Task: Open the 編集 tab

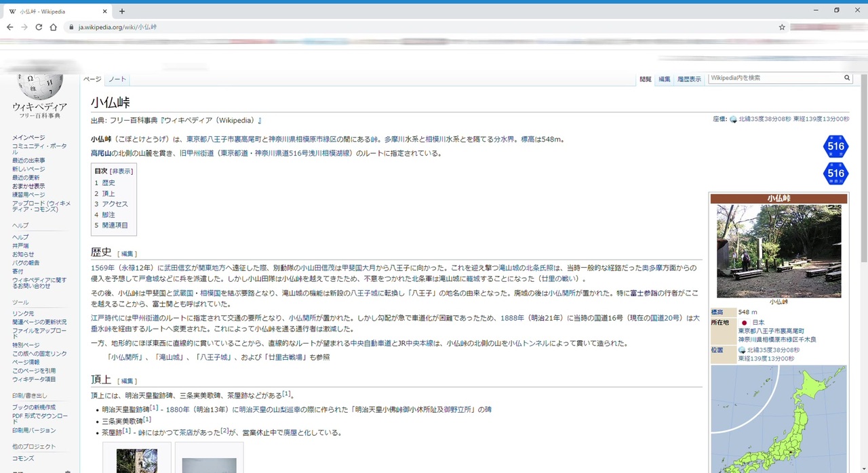Action: pos(665,79)
